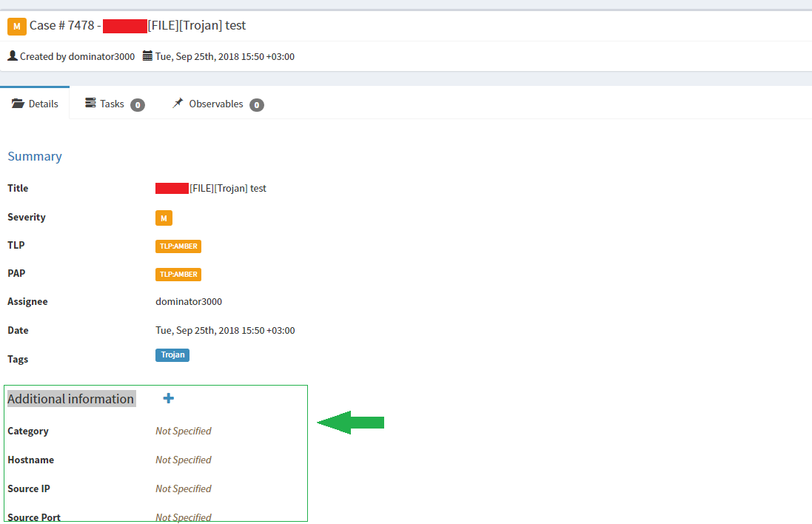Click the TLP:AMBER badge next to TLP
Viewport: 812px width, 524px height.
(x=178, y=246)
